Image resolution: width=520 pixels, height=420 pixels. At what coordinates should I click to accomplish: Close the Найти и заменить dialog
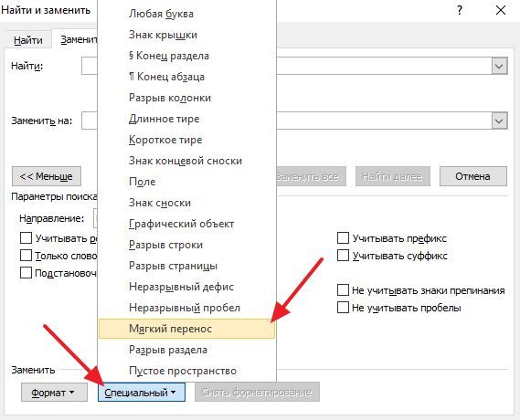coord(501,10)
